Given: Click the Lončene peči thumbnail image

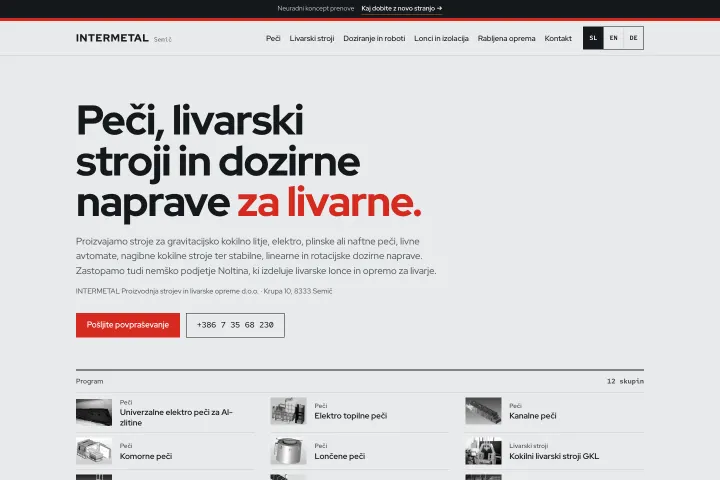Looking at the screenshot, I should (x=288, y=451).
